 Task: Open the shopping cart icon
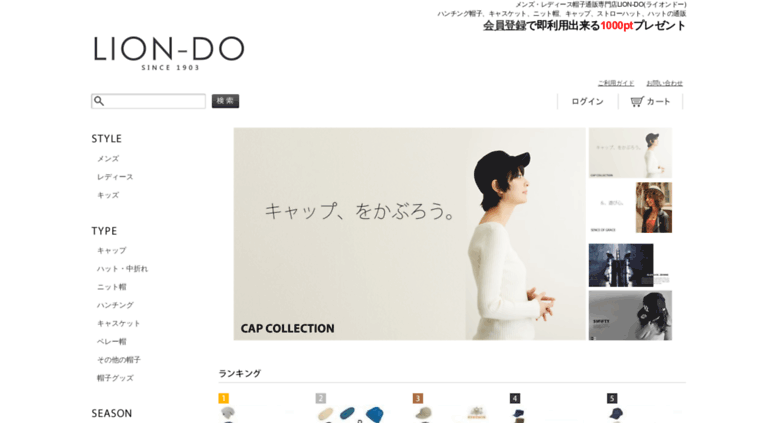[x=637, y=102]
